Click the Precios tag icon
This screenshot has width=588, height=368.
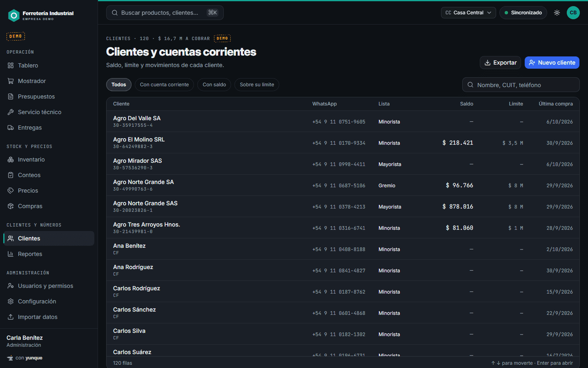coord(11,191)
